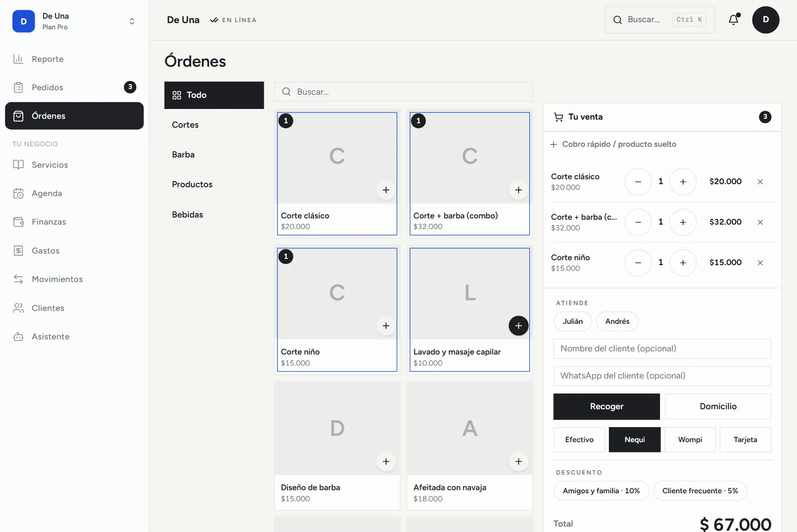Open the Servicios book icon
This screenshot has width=797, height=532.
point(18,165)
